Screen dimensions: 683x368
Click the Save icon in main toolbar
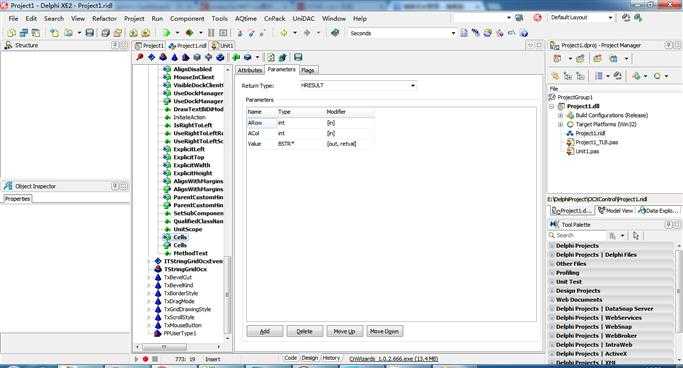(90, 33)
